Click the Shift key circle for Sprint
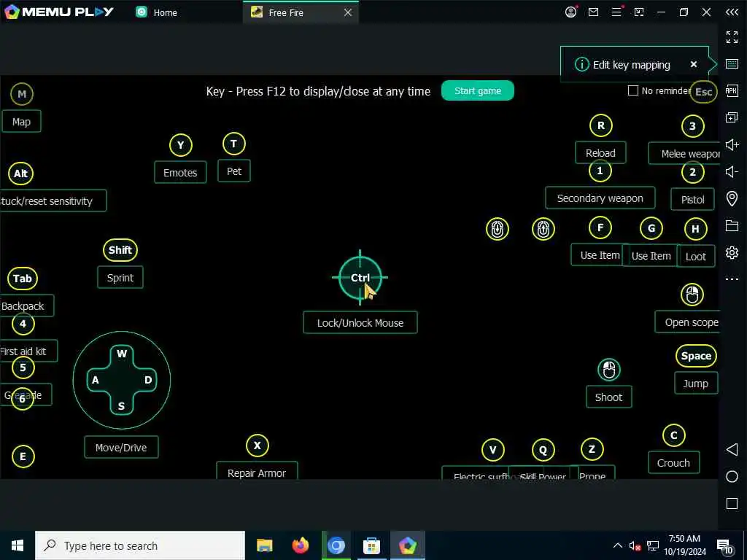 point(120,250)
